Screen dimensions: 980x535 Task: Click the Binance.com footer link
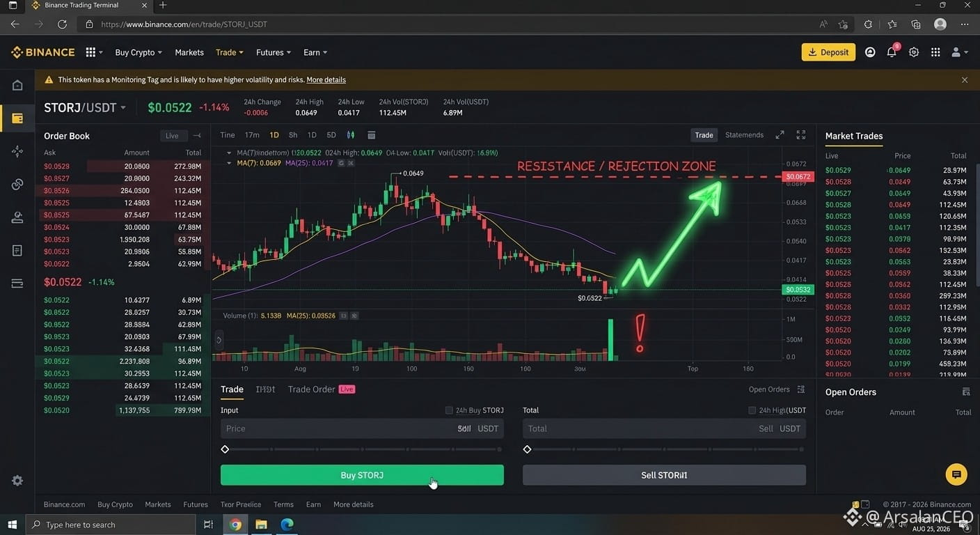[x=64, y=504]
